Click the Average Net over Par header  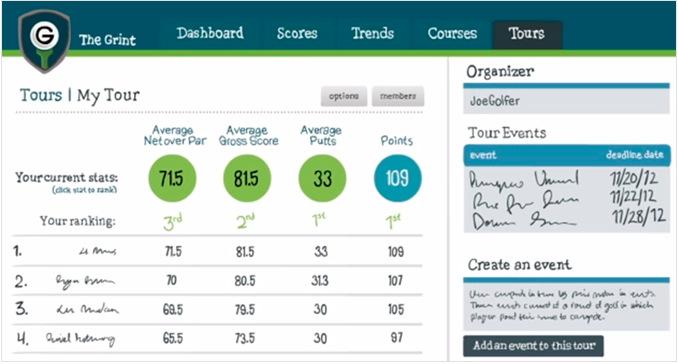pyautogui.click(x=175, y=135)
